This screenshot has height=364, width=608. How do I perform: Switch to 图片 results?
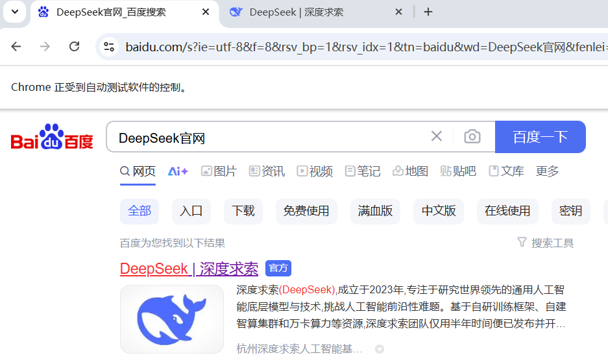pyautogui.click(x=219, y=171)
